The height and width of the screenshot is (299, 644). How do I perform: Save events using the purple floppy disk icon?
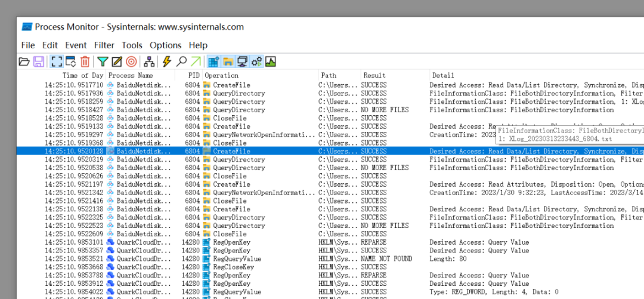point(39,61)
